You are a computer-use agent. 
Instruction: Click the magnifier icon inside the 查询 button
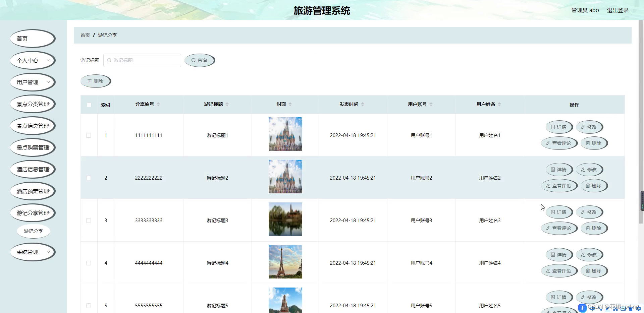pos(194,60)
